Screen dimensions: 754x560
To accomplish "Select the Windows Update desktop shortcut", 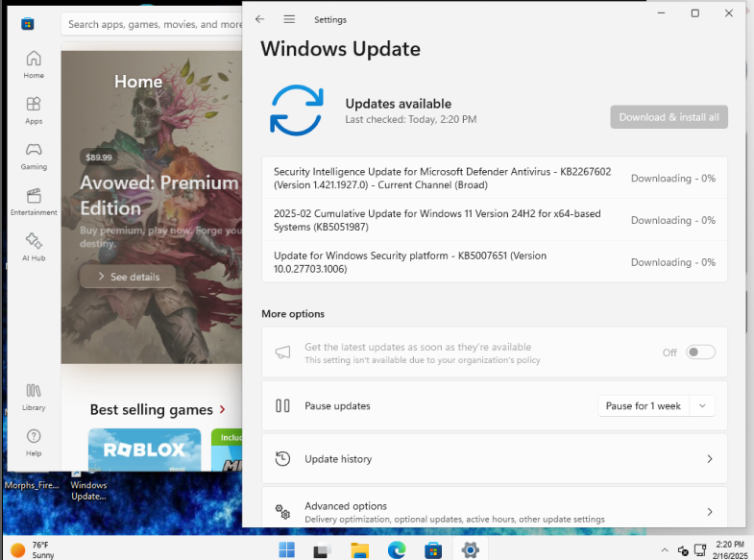I will tap(88, 487).
